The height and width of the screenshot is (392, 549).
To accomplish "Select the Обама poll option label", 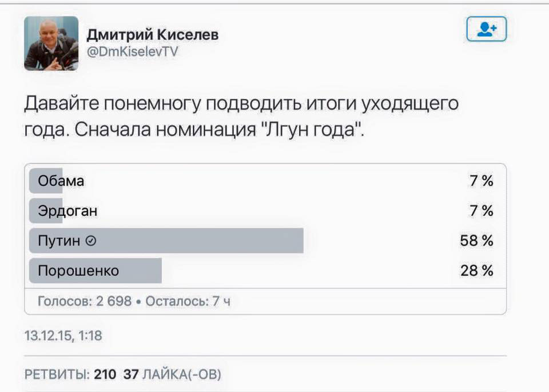I will click(61, 181).
